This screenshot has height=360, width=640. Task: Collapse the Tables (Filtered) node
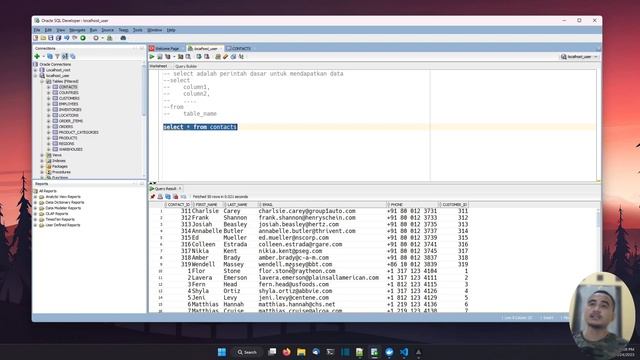pos(42,82)
